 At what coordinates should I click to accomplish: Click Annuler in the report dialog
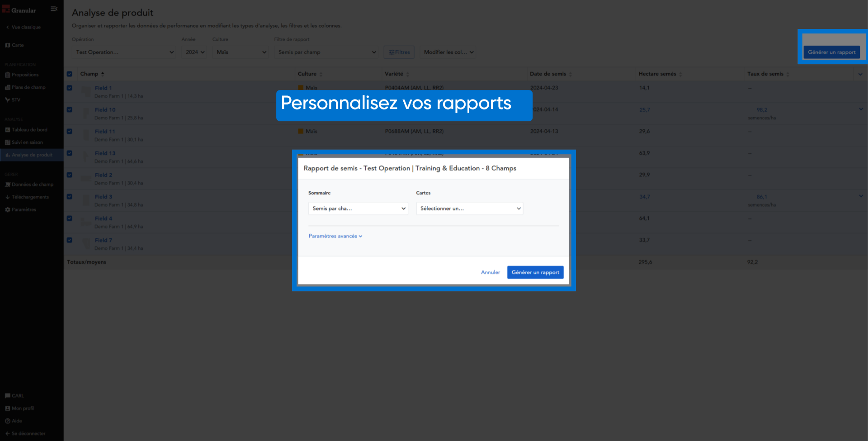pos(490,272)
